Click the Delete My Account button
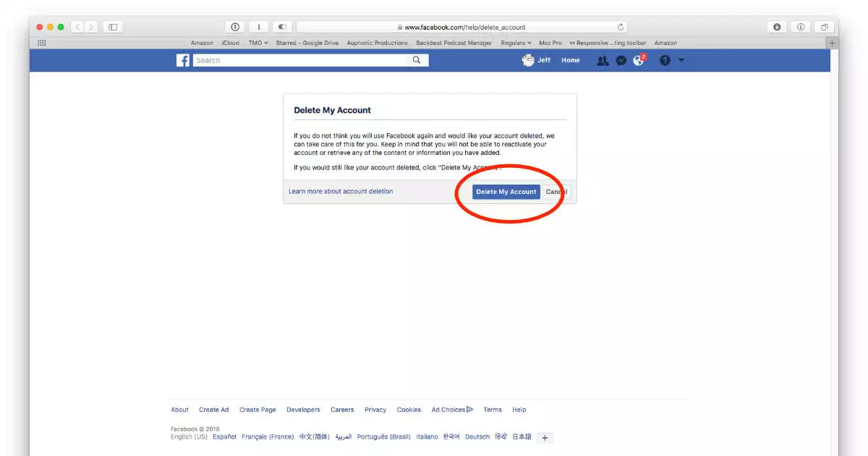This screenshot has width=868, height=456. (506, 192)
